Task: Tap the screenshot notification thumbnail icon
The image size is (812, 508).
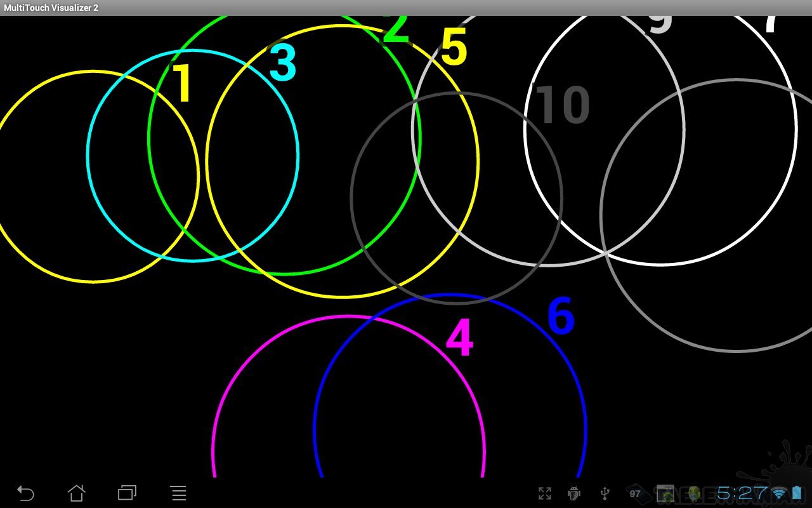Action: 665,493
